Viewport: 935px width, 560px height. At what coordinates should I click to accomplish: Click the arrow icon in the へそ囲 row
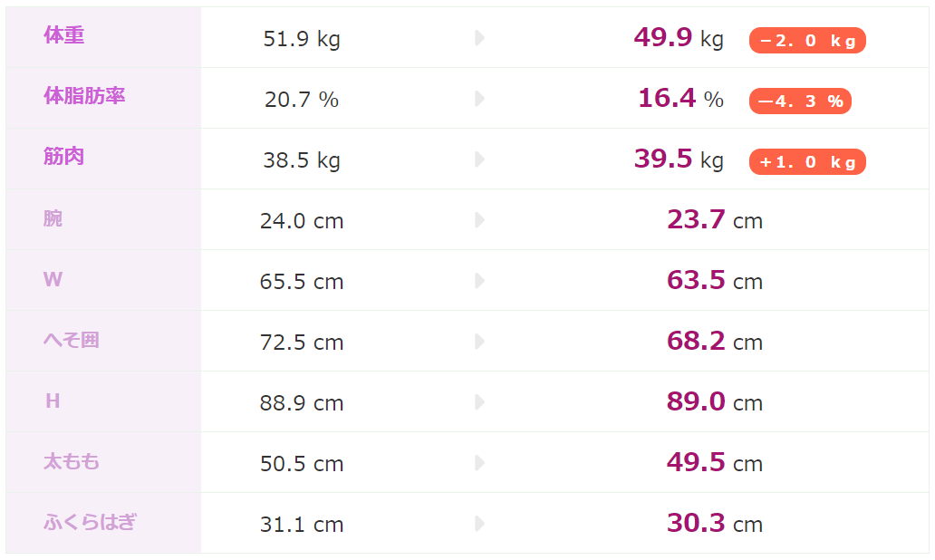pyautogui.click(x=479, y=342)
